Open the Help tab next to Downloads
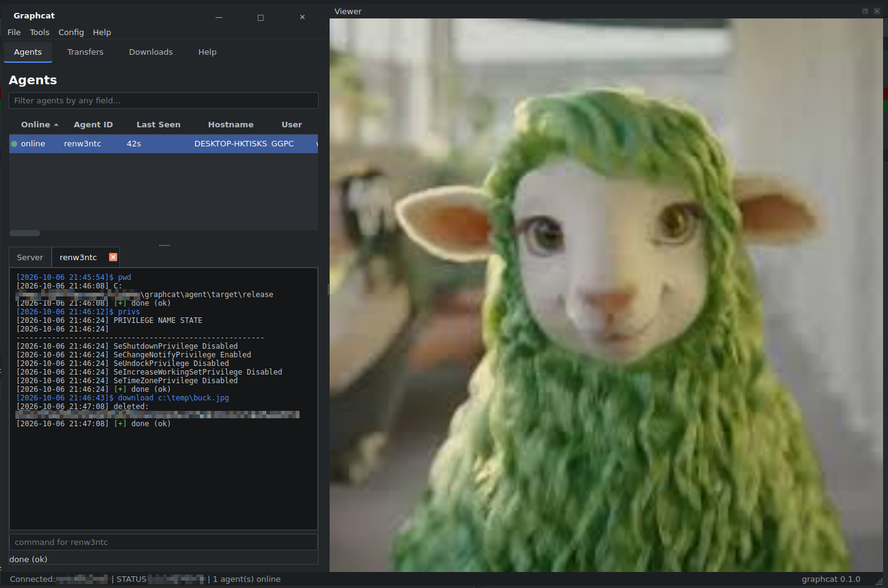 pos(207,52)
